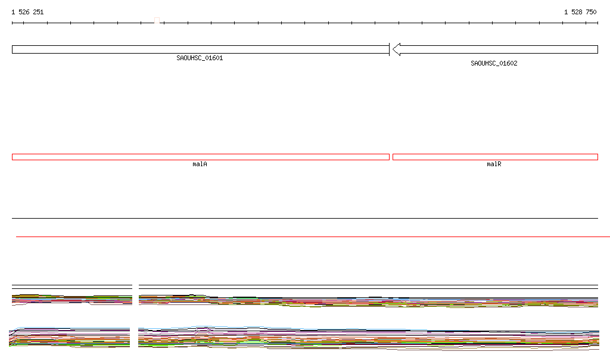Click the malR gene name label

point(494,164)
